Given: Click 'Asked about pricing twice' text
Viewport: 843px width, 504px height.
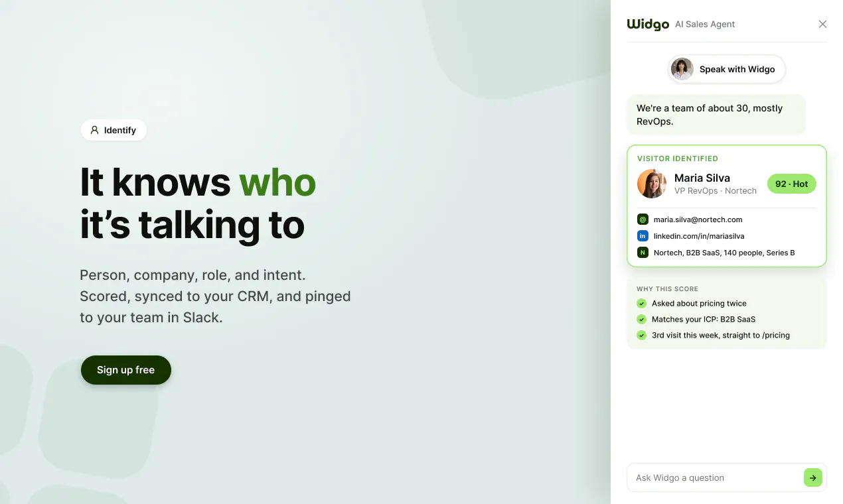Looking at the screenshot, I should 699,303.
